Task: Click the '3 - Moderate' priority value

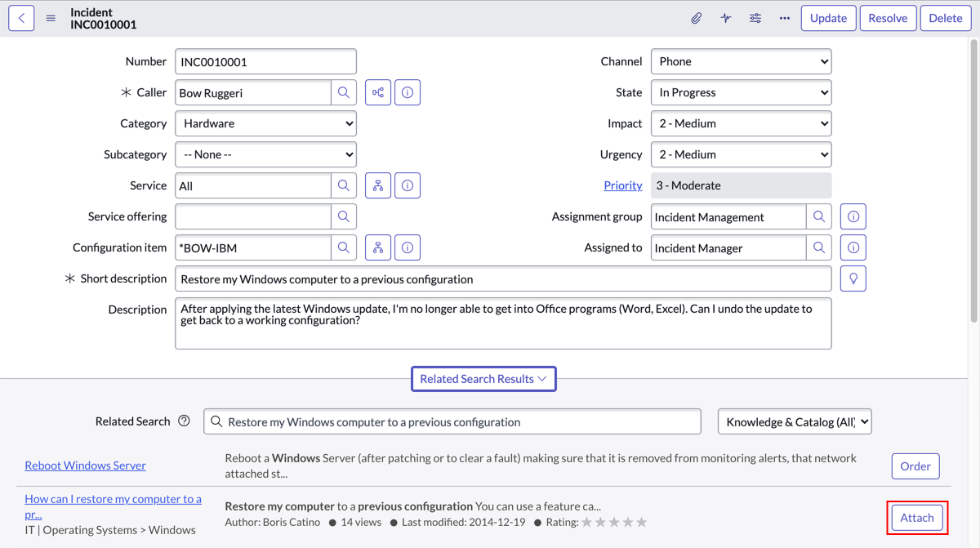Action: pos(742,185)
